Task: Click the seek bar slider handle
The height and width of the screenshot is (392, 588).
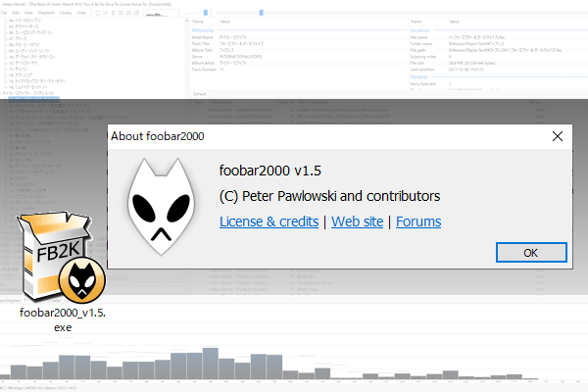Action: tap(262, 13)
